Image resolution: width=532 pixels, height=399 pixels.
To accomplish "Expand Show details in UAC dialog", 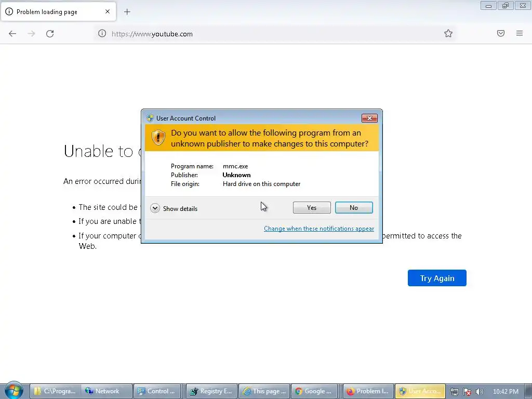I will (174, 208).
